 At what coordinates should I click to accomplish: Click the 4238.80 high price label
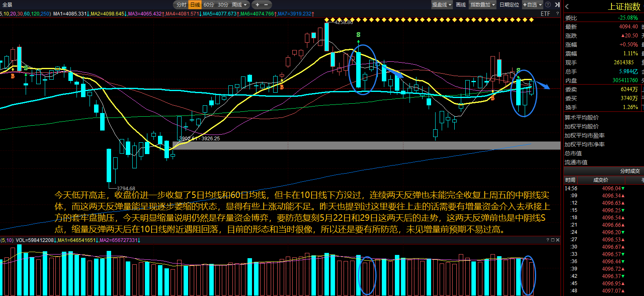point(344,22)
